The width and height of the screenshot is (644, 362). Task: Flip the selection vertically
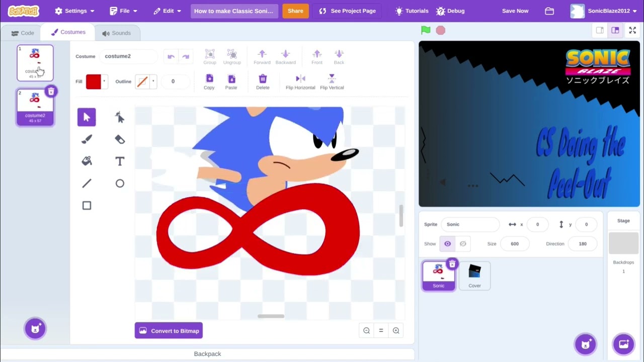point(332,78)
